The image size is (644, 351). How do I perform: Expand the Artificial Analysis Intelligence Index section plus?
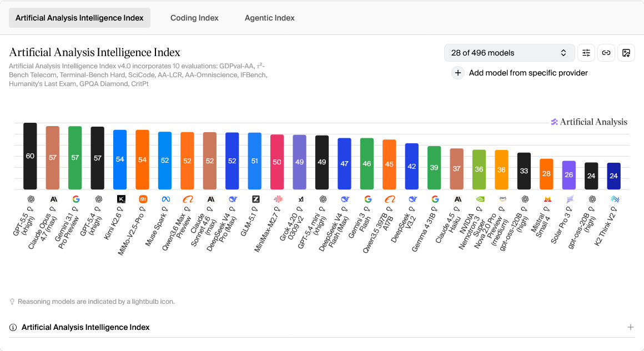tap(631, 327)
